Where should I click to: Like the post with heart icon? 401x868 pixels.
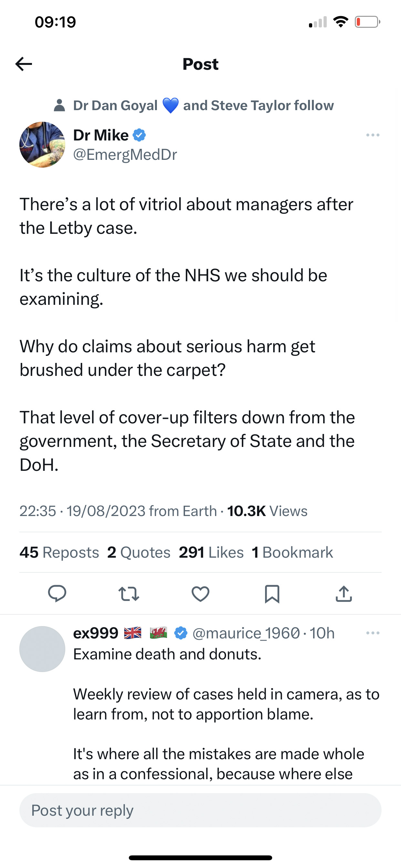pyautogui.click(x=200, y=594)
